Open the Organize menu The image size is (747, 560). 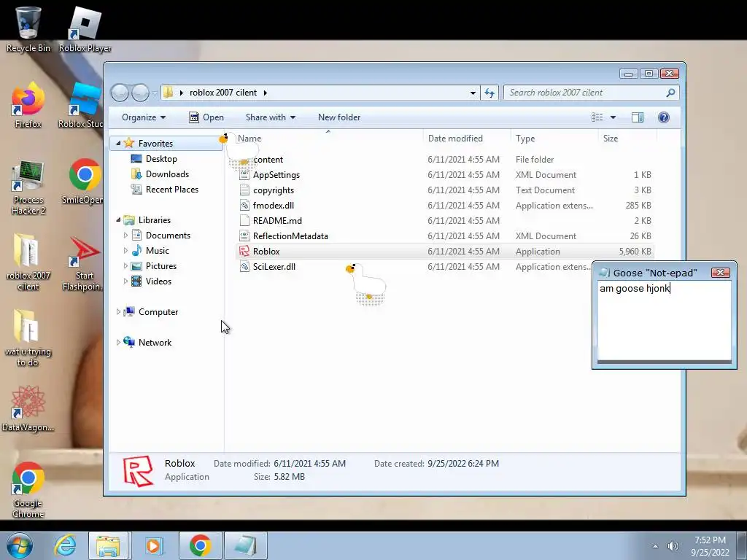tap(144, 117)
